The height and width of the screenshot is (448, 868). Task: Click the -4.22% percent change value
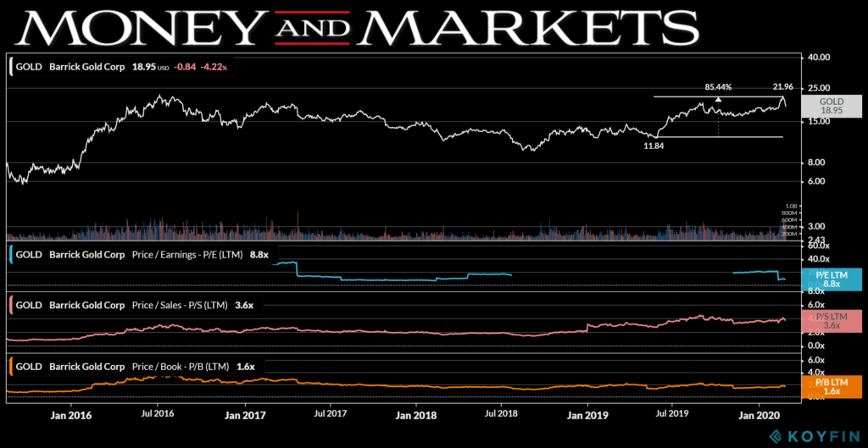[x=215, y=68]
